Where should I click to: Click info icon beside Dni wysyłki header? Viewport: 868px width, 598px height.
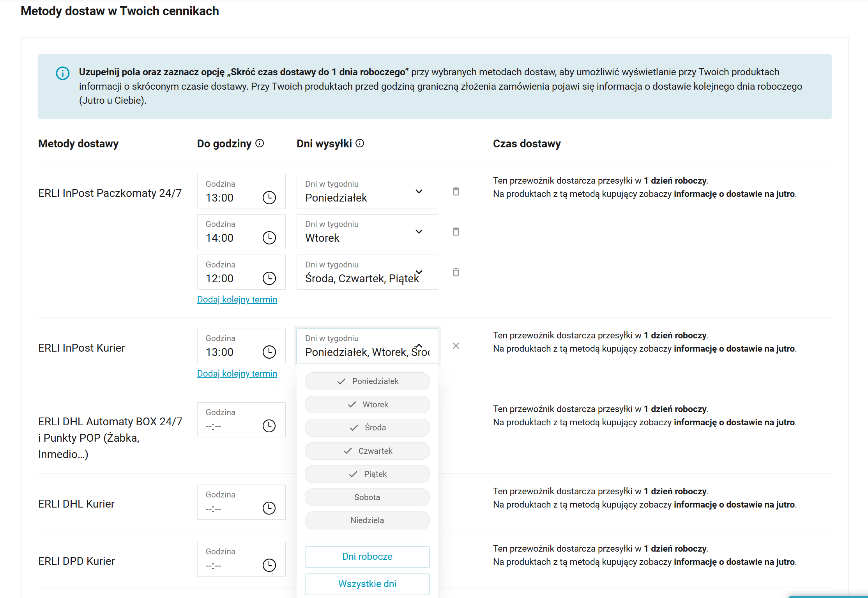pos(360,143)
